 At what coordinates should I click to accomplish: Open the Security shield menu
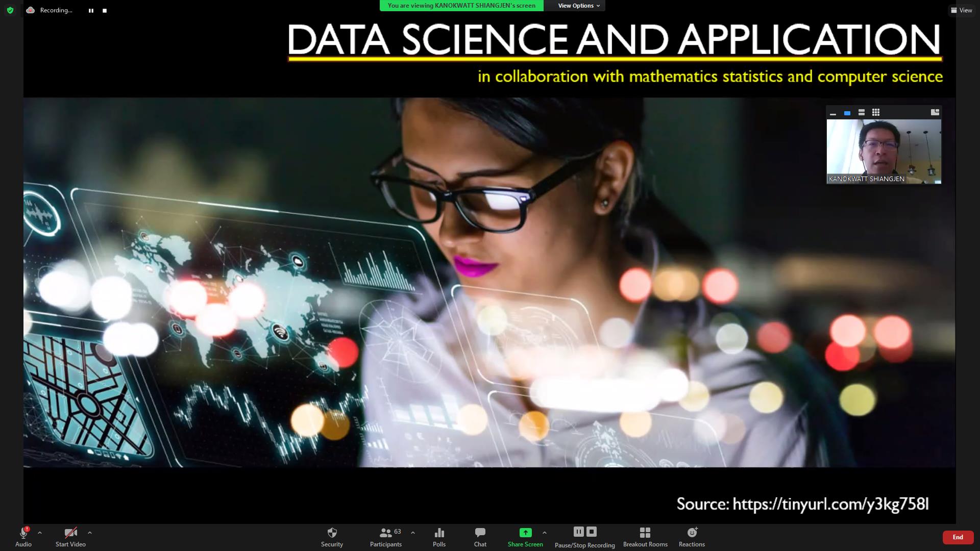coord(332,537)
